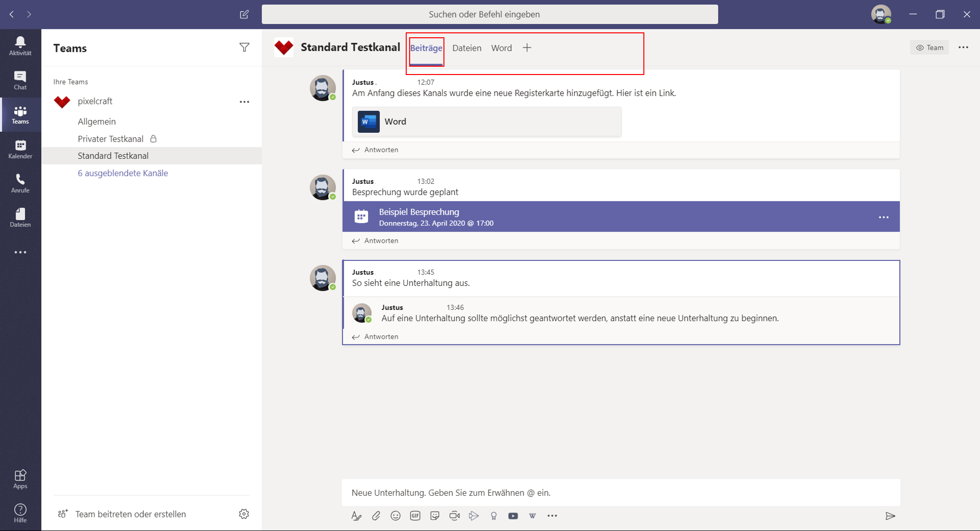Image resolution: width=980 pixels, height=531 pixels.
Task: Show more messaging extensions
Action: [552, 516]
